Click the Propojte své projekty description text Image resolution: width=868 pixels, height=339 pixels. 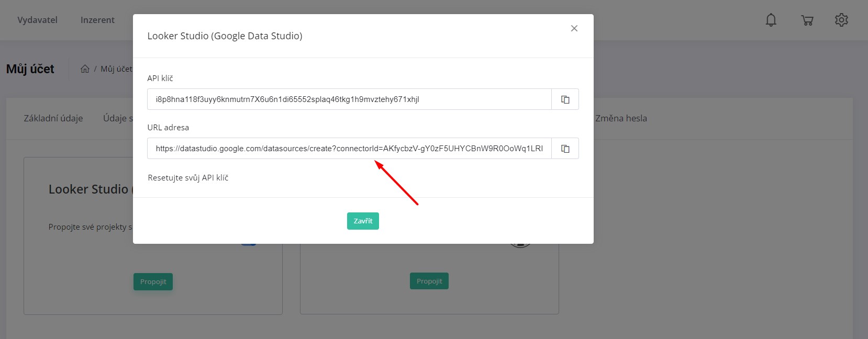click(90, 227)
